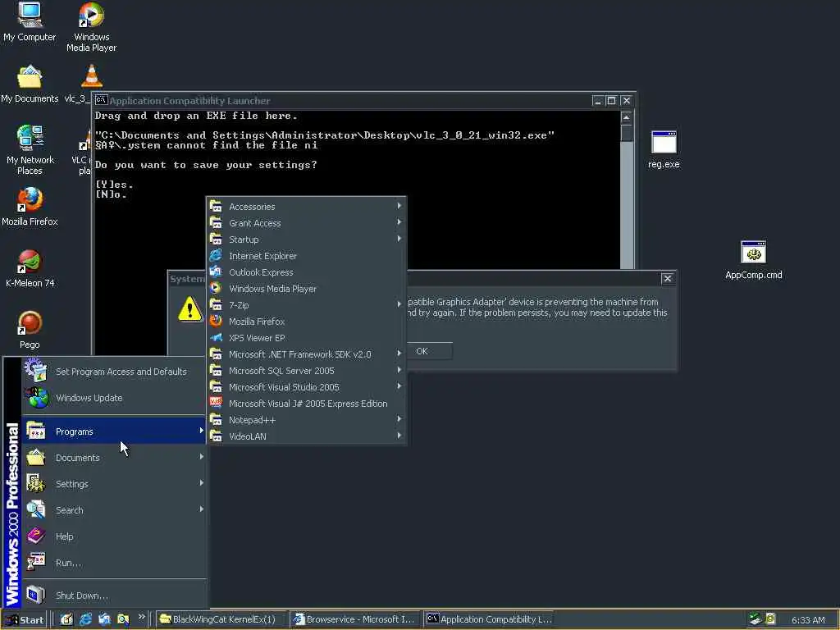This screenshot has width=840, height=630.
Task: Click the Windows Update globe icon
Action: [x=38, y=398]
